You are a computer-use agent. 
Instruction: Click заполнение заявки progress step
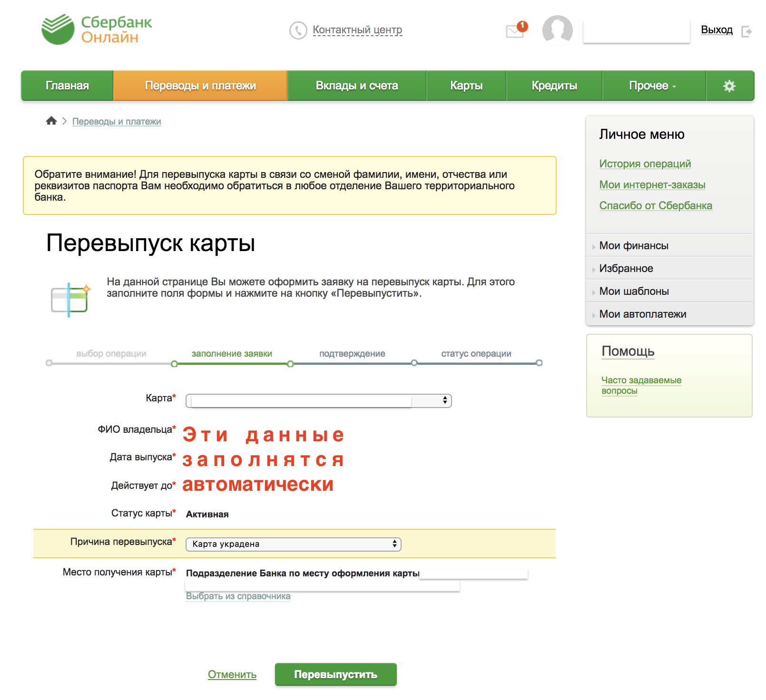232,354
